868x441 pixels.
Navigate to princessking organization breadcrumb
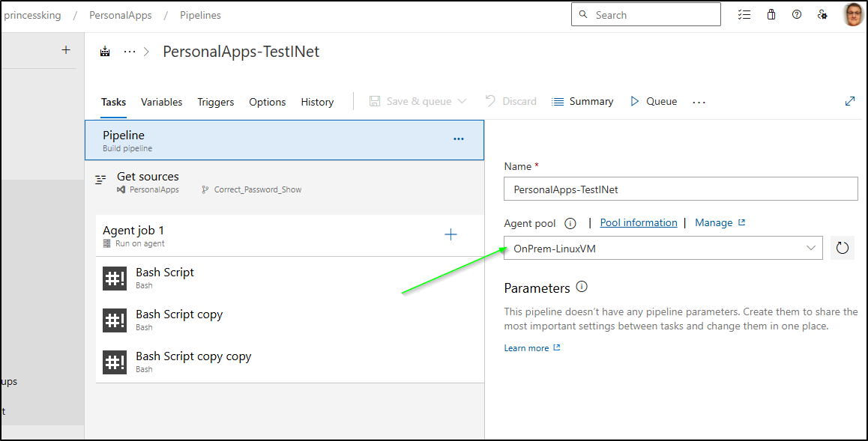(33, 16)
